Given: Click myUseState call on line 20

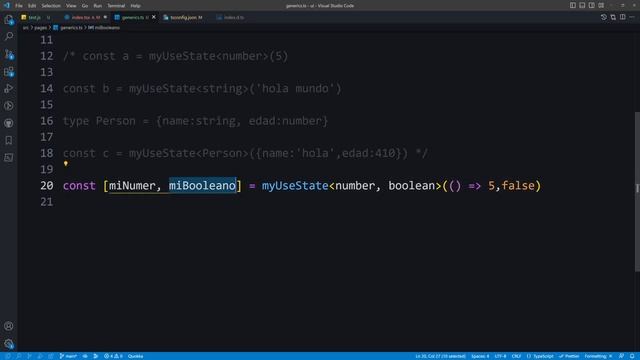Looking at the screenshot, I should pos(295,186).
